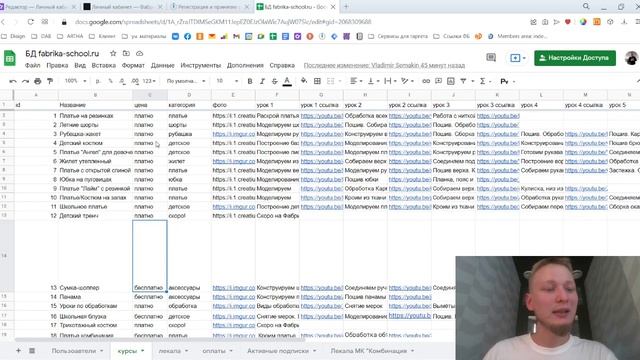Open the youtu.be link in Платье на резинках row, урок 1 ссылка
The image size is (640, 360).
322,116
